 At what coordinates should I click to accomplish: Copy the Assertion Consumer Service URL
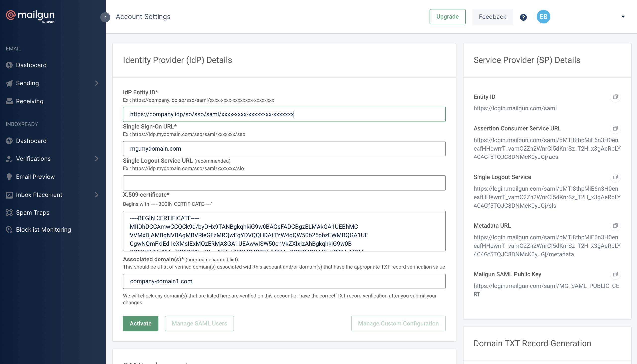point(615,128)
